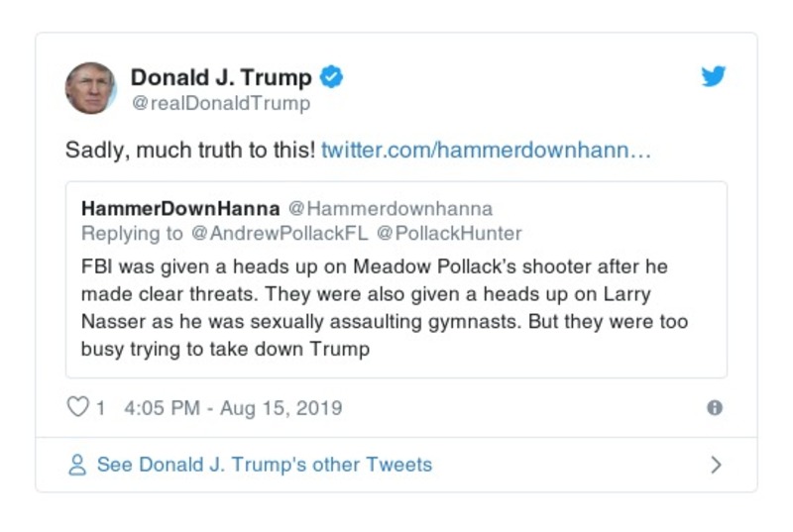Click the blue verified badge
Viewport: 793px width, 532px height.
point(332,77)
